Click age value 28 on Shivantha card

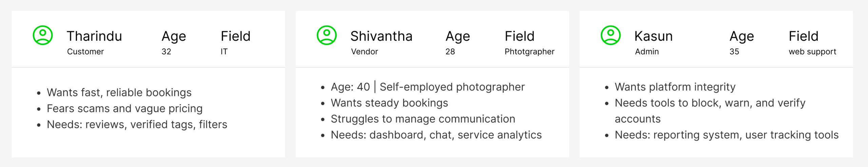point(450,52)
